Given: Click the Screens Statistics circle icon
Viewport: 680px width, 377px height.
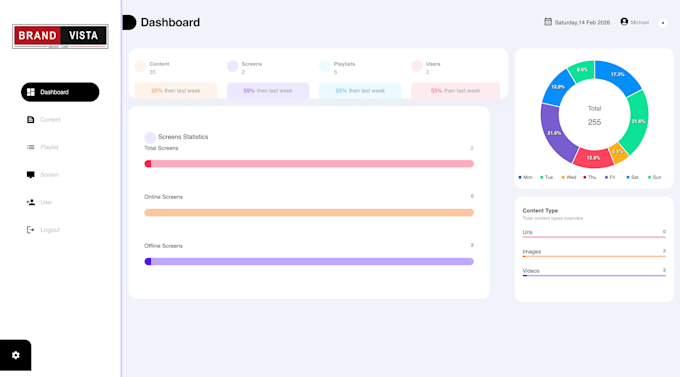Looking at the screenshot, I should click(x=150, y=138).
